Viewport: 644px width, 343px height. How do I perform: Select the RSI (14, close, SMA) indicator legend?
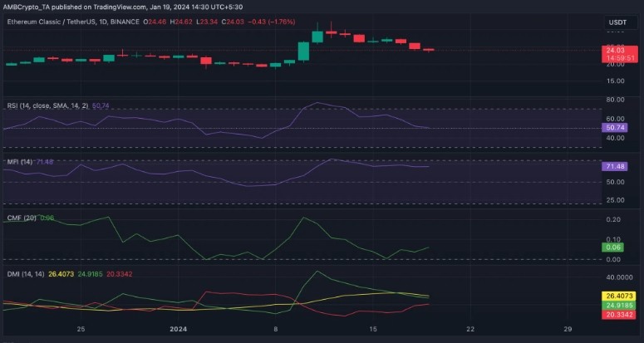click(x=46, y=106)
